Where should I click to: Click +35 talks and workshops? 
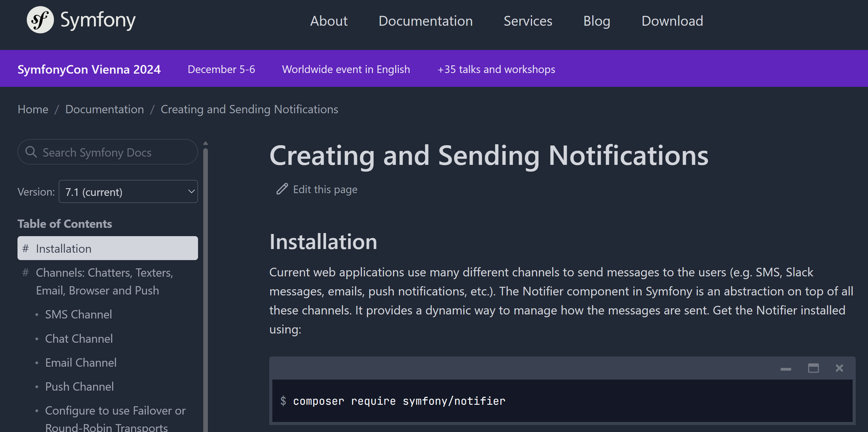click(x=496, y=69)
